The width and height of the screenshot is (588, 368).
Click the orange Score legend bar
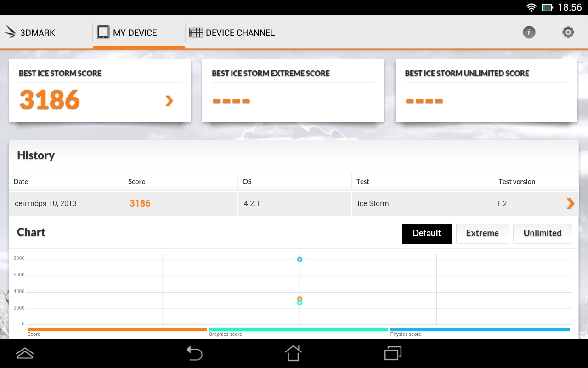click(117, 329)
